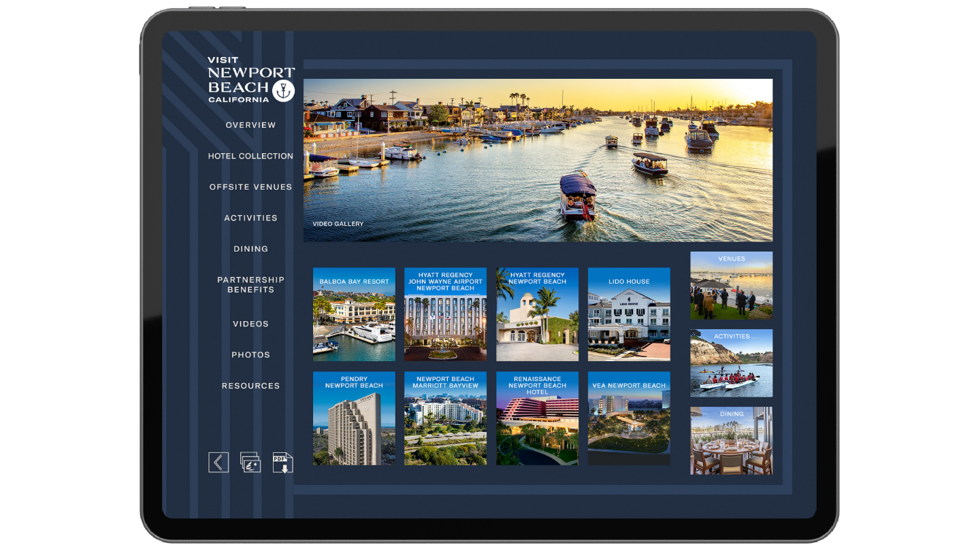Click the Visit Newport Beach anchor logo
The height and width of the screenshot is (551, 980).
[x=251, y=80]
